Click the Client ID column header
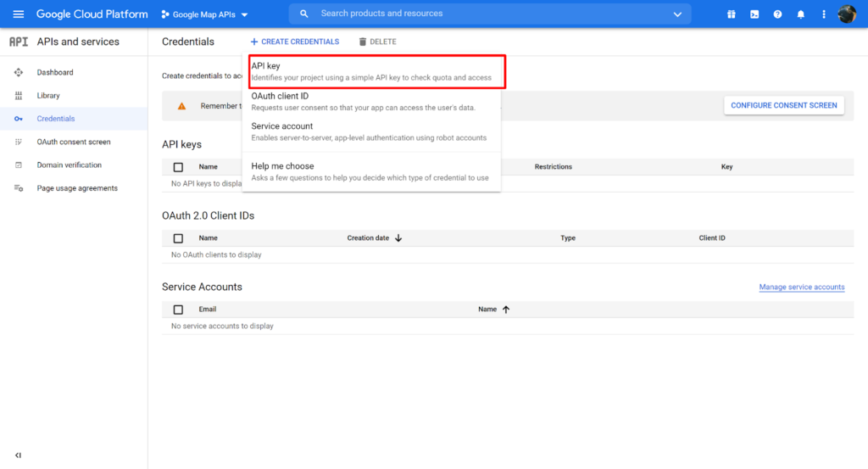Viewport: 868px width, 469px height. 712,238
